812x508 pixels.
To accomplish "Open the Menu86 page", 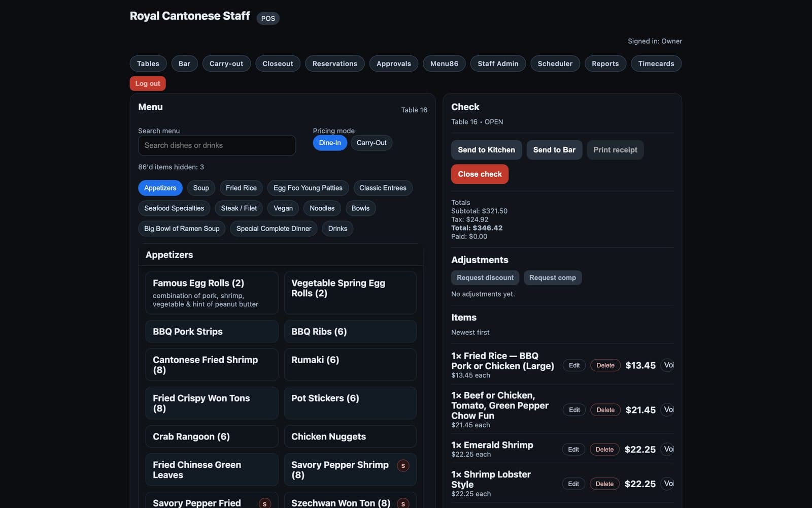I will click(444, 63).
